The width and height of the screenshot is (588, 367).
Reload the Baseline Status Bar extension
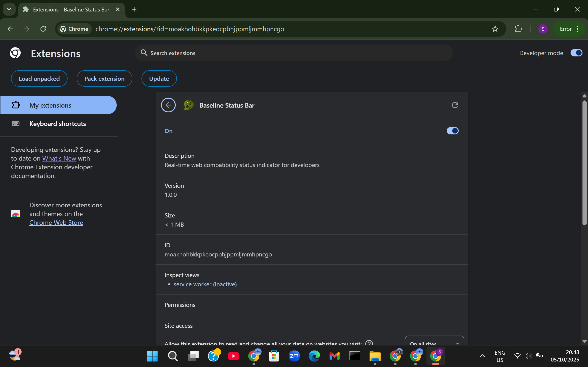(x=455, y=105)
